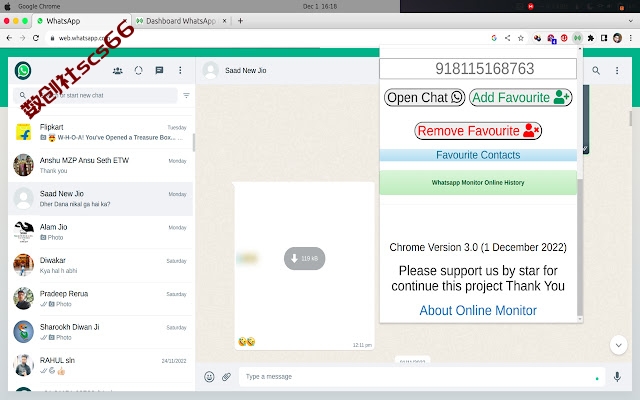Jump to latest message with down chevron

click(618, 345)
